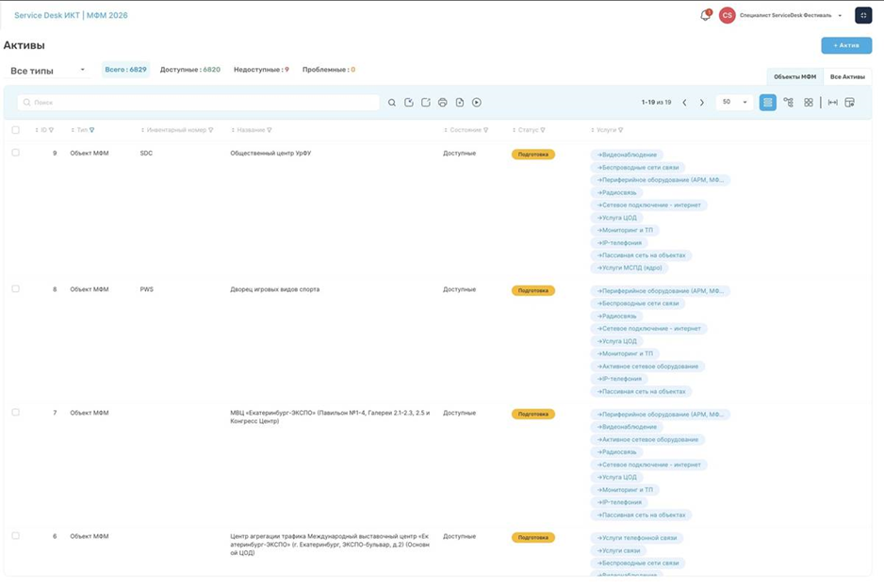
Task: Switch to tree hierarchy view
Action: tap(788, 103)
